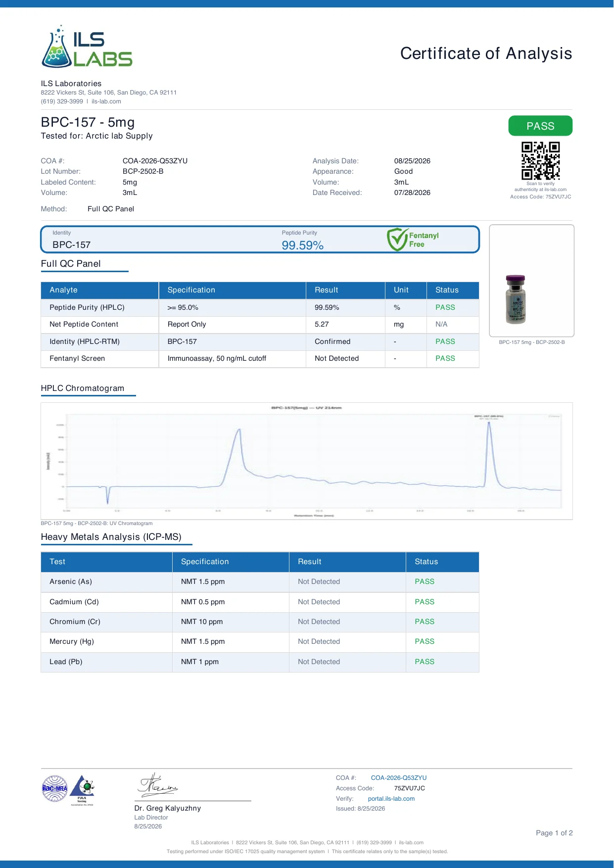This screenshot has height=868, width=614.
Task: Click the QR verification code
Action: [x=540, y=161]
